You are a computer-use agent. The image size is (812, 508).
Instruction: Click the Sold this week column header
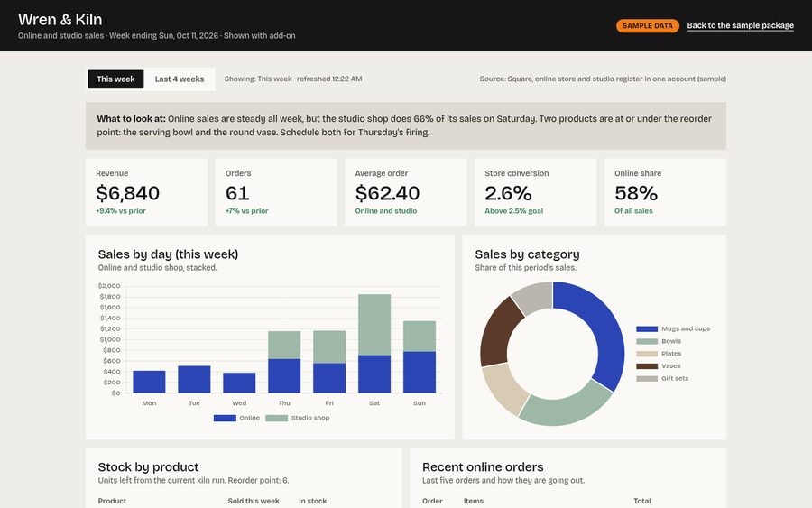254,501
